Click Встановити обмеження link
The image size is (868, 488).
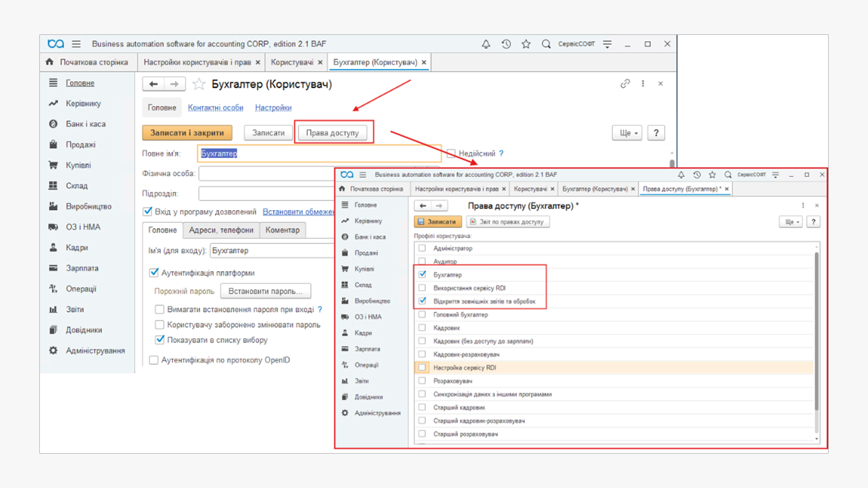tap(298, 211)
